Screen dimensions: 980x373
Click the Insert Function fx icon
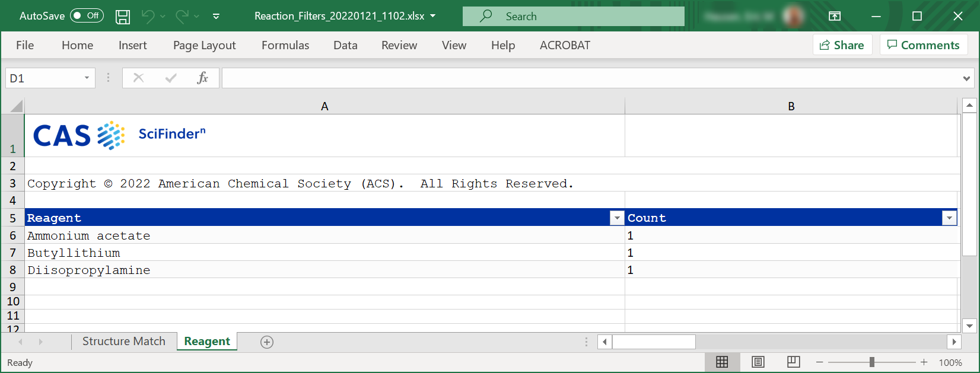(x=202, y=78)
